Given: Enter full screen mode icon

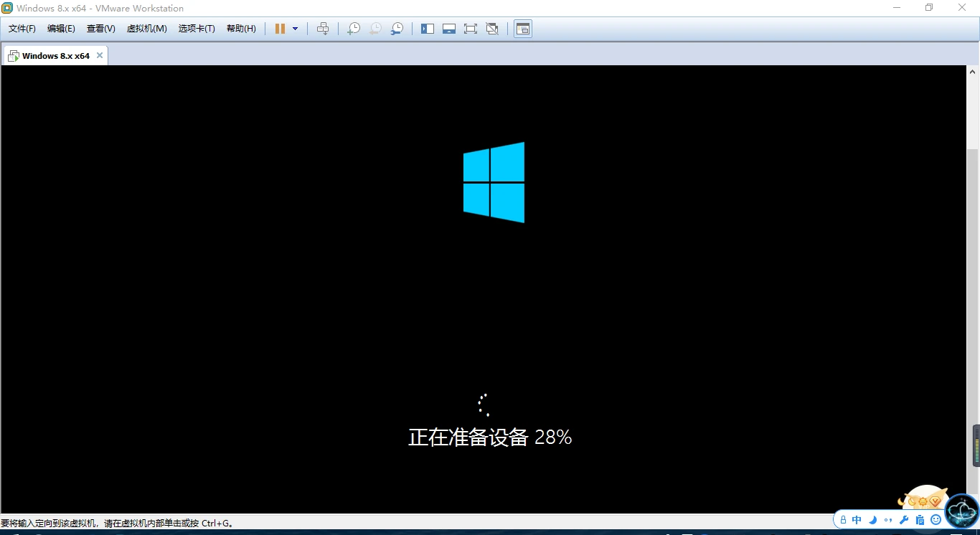Looking at the screenshot, I should click(471, 29).
